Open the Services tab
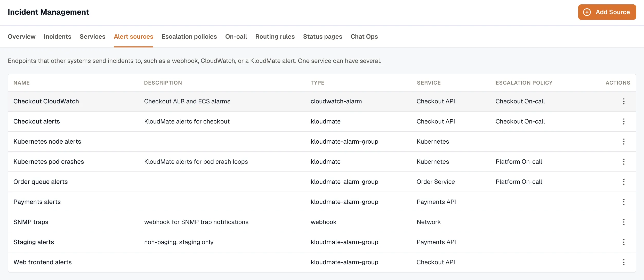Image resolution: width=644 pixels, height=280 pixels. tap(92, 37)
